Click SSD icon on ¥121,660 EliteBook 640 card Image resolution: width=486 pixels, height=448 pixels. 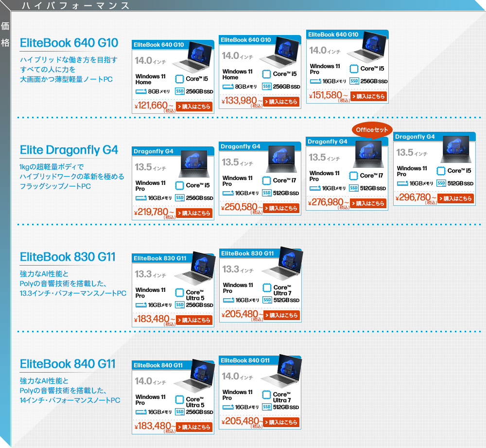[180, 91]
